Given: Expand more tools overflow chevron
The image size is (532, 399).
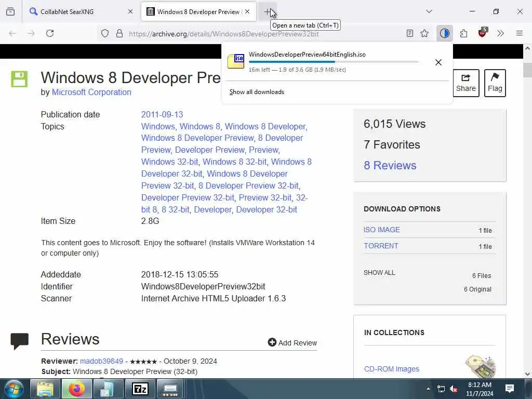Looking at the screenshot, I should (500, 33).
